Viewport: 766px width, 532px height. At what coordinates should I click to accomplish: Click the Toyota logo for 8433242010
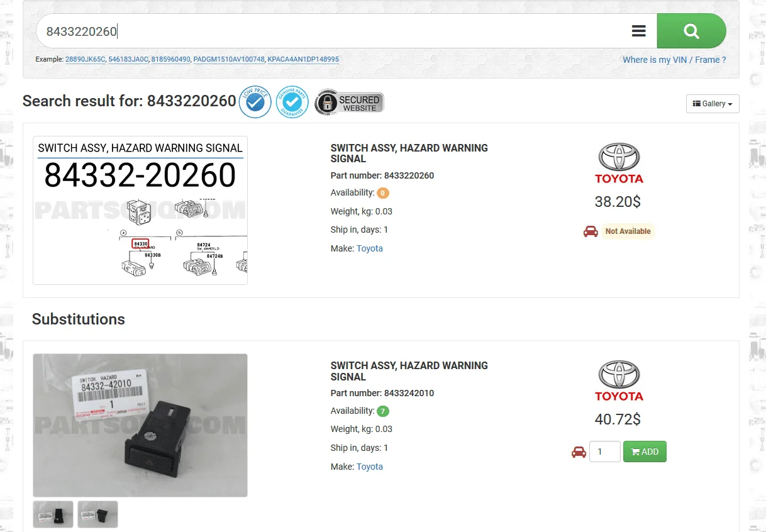click(619, 380)
